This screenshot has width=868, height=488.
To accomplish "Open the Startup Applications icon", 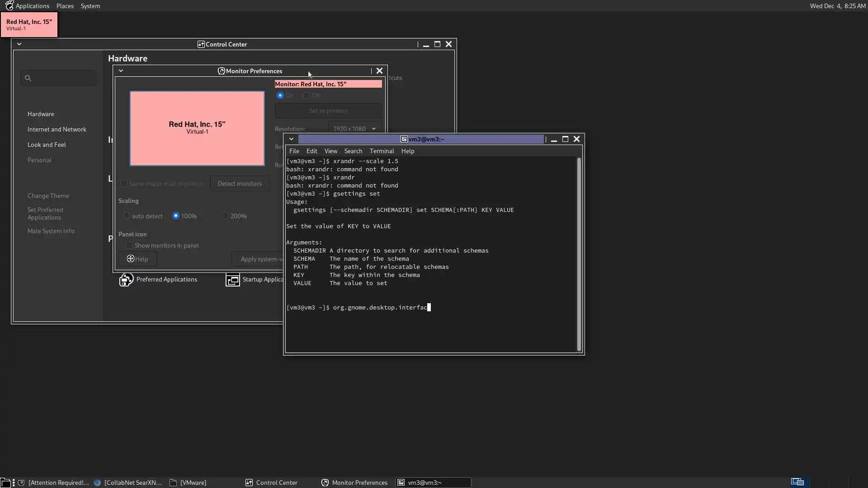I will [232, 280].
